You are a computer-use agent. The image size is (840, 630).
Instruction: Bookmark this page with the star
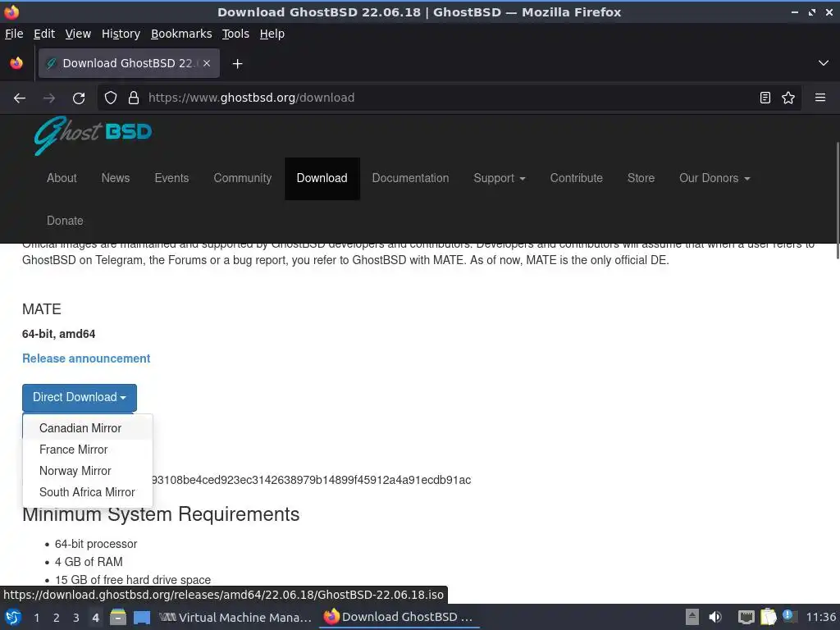[x=788, y=98]
